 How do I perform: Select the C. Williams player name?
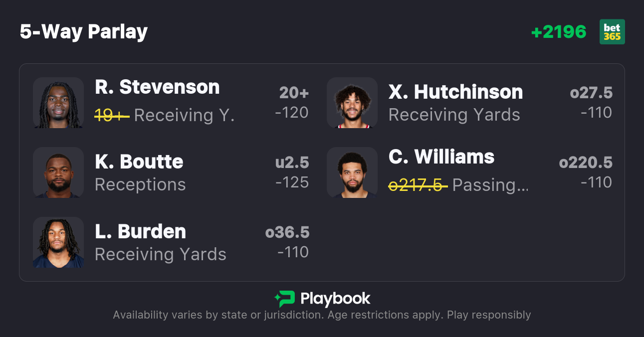[441, 157]
